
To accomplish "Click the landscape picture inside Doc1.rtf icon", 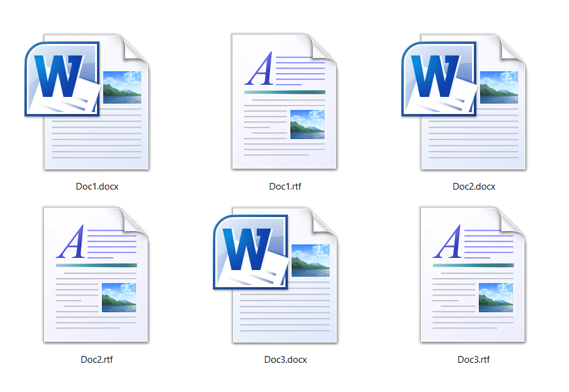I will (x=307, y=124).
